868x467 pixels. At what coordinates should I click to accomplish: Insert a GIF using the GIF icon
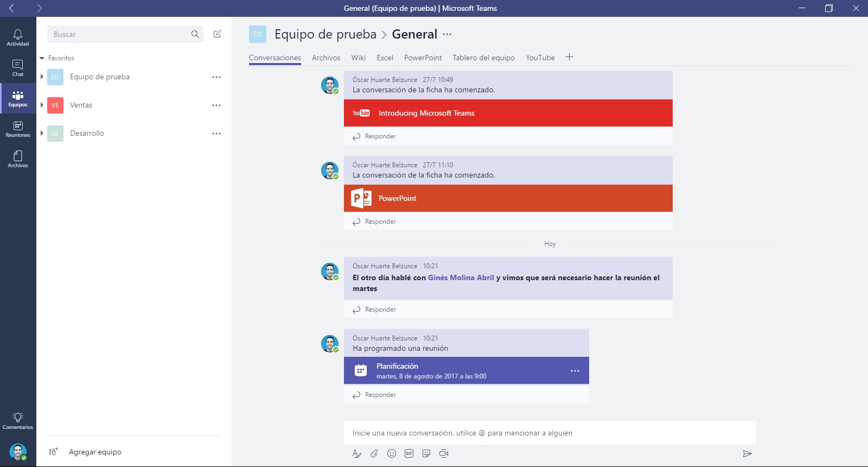click(x=409, y=453)
